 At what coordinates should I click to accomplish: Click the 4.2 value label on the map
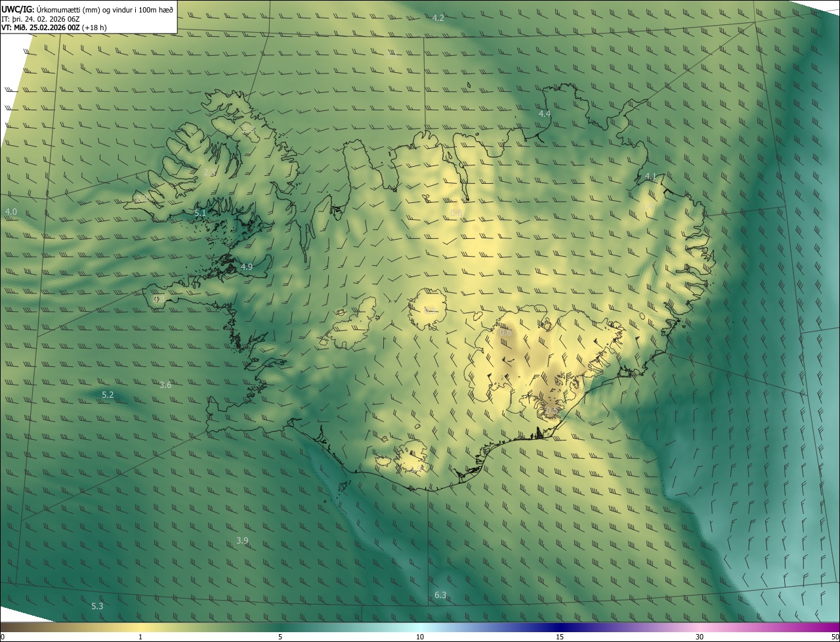coord(438,18)
